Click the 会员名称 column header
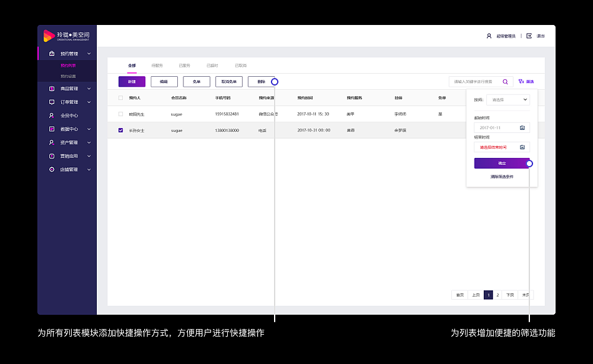Viewport: 593px width, 364px height. (179, 97)
